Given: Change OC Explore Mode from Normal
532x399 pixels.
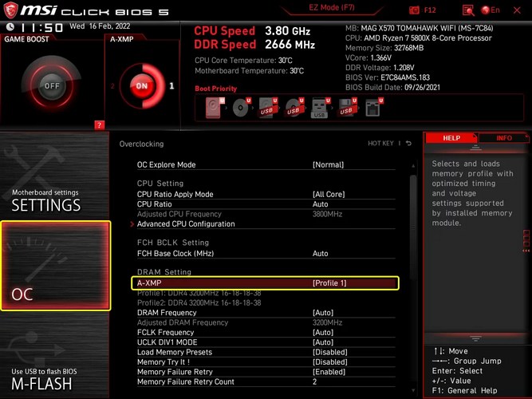Looking at the screenshot, I should click(266, 164).
